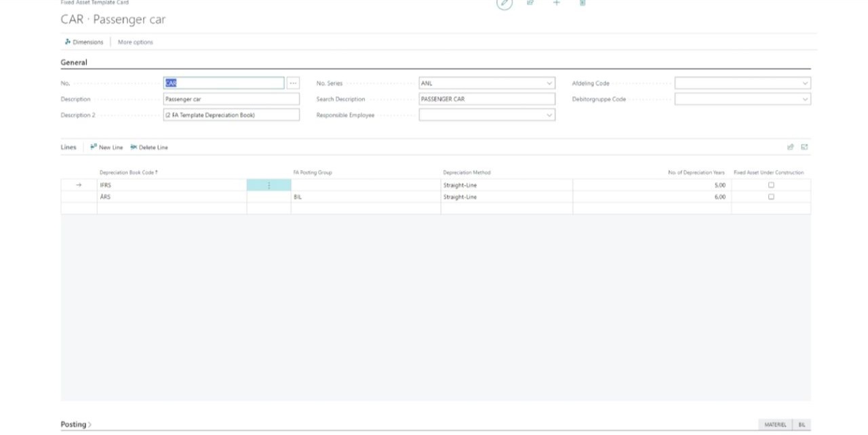Open the More options menu
This screenshot has height=435, width=868.
136,42
